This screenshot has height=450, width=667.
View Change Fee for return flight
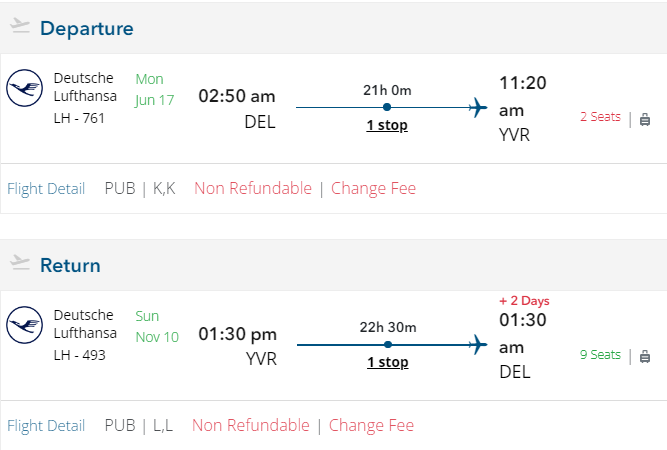coord(371,425)
